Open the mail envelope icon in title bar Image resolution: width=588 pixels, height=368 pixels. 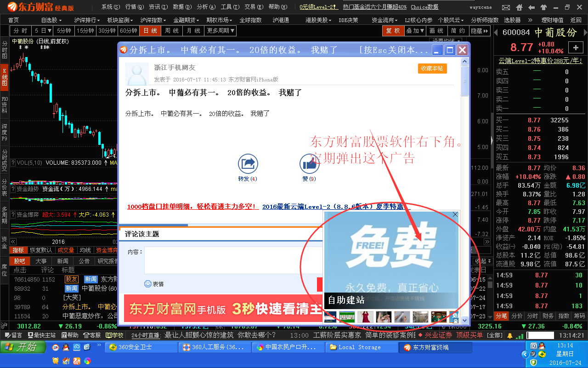point(506,8)
